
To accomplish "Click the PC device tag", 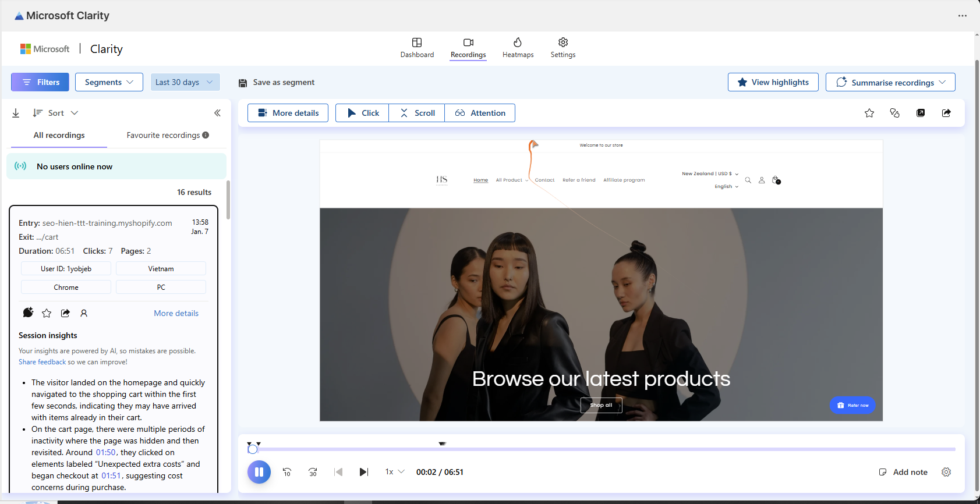I will click(161, 287).
